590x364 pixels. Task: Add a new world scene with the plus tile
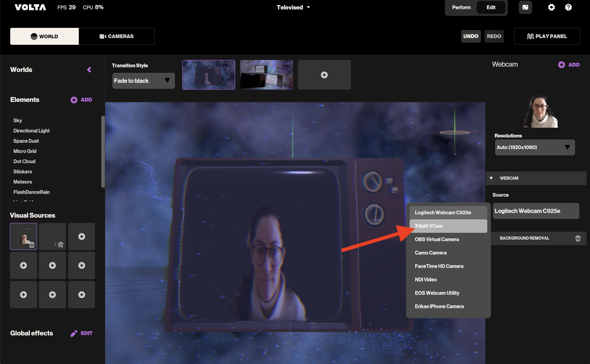click(x=324, y=75)
